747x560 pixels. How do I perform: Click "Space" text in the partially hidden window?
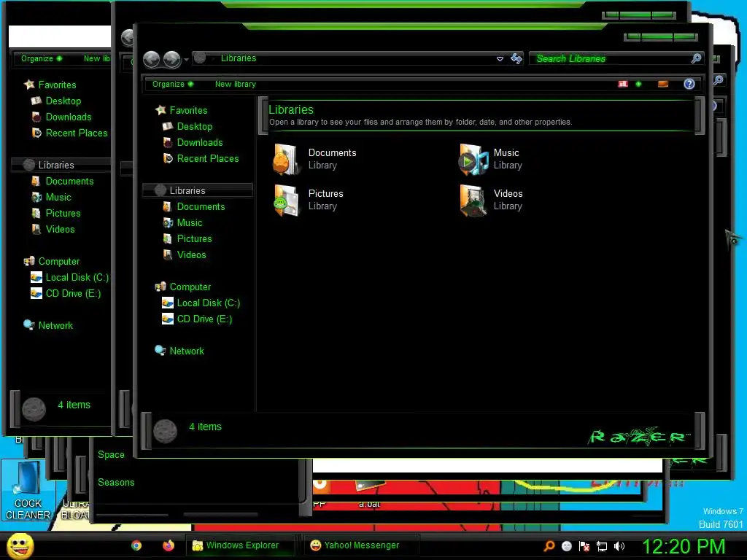tap(111, 455)
